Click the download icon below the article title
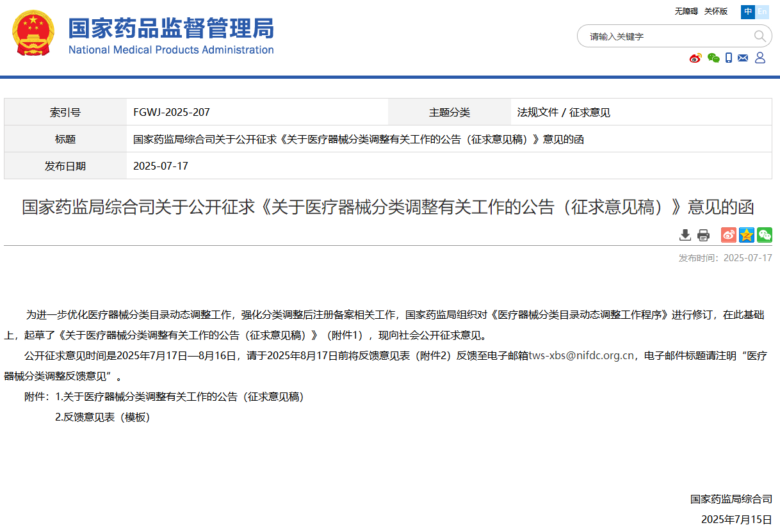Viewport: 780px width, 532px height. [x=685, y=235]
